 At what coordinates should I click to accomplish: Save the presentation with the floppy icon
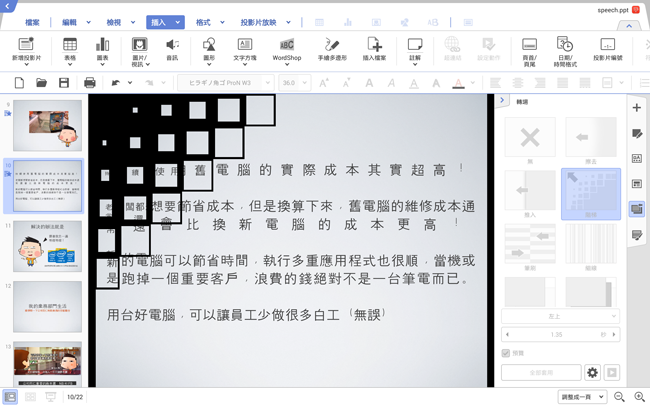64,83
